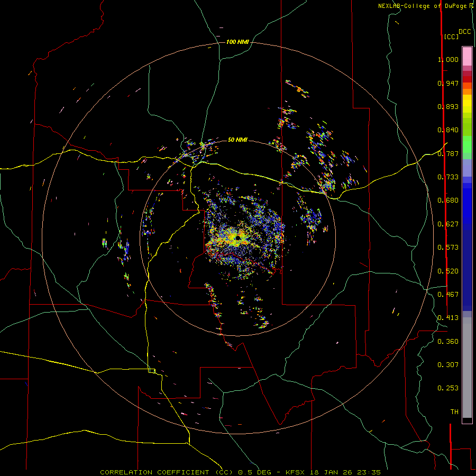Click the TH threshold label on scale
476x476 pixels.
[454, 412]
